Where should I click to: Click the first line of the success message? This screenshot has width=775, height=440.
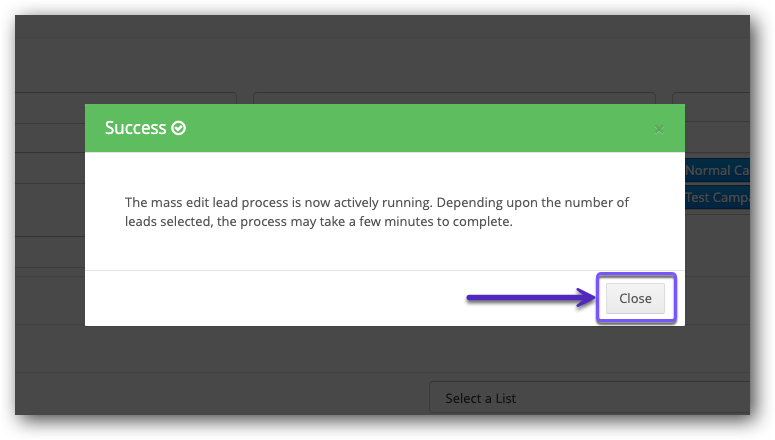tap(377, 202)
